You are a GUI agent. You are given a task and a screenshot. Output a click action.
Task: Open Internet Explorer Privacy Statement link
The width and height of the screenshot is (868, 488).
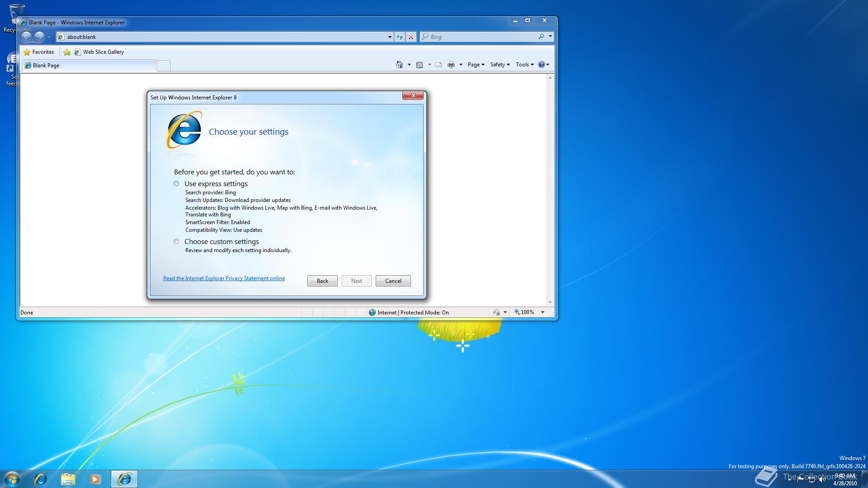tap(224, 278)
